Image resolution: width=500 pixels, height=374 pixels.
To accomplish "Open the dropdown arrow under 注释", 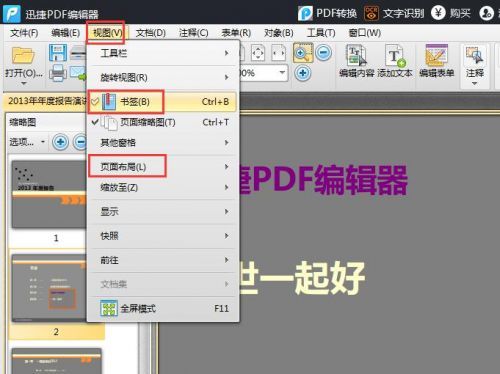I will click(x=475, y=83).
